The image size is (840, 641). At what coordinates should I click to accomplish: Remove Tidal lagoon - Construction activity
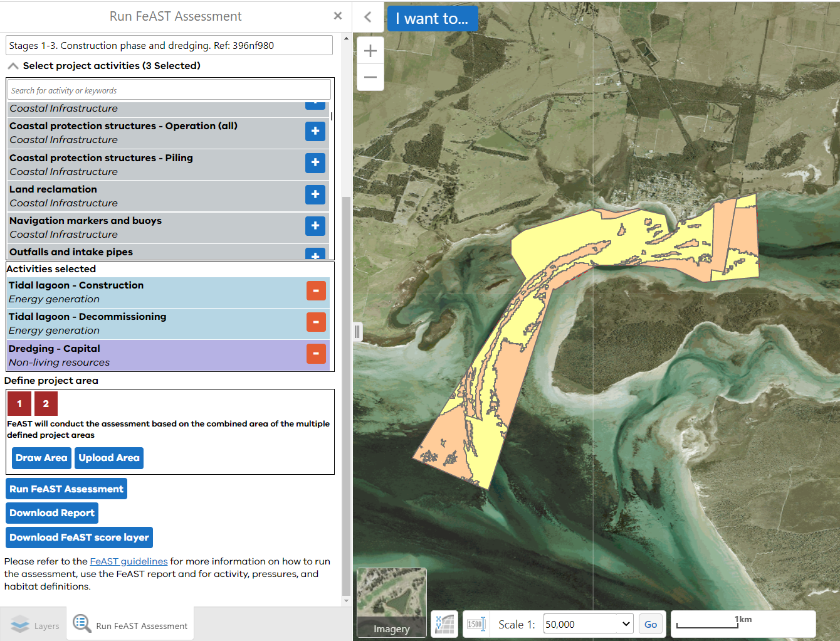point(316,290)
